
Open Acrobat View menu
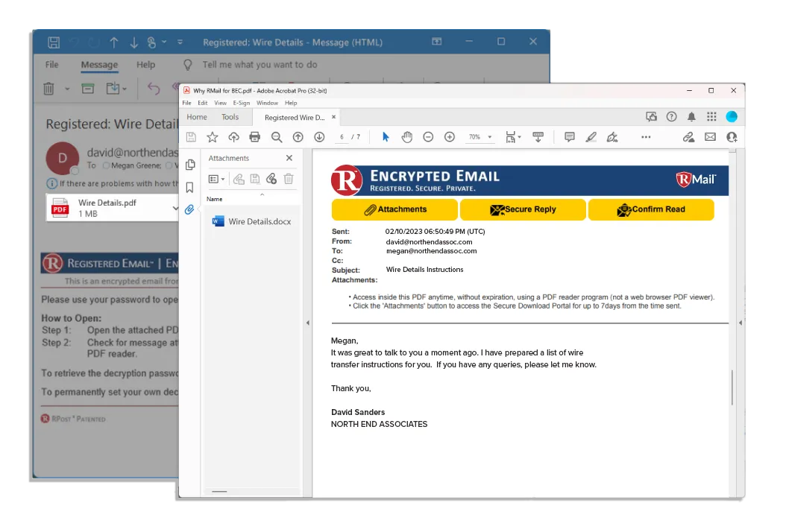coord(220,103)
